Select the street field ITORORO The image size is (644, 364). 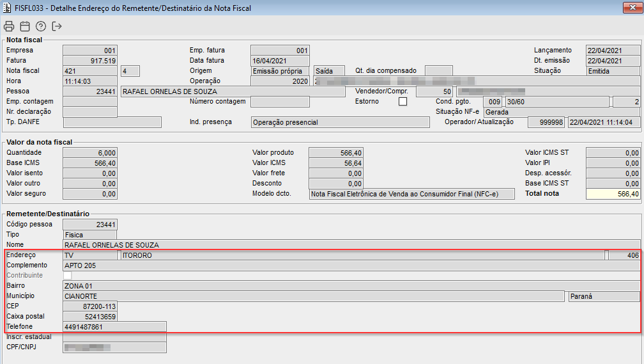[363, 255]
